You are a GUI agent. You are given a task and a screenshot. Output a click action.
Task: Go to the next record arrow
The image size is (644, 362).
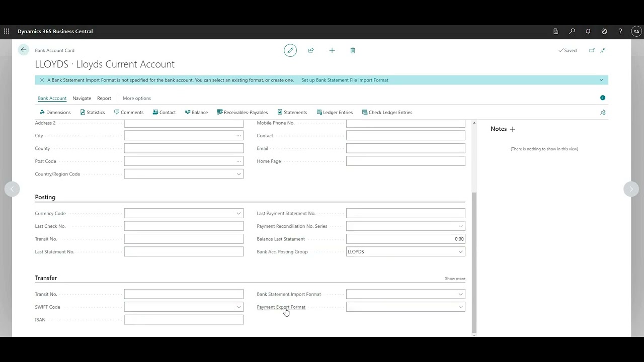pyautogui.click(x=631, y=189)
